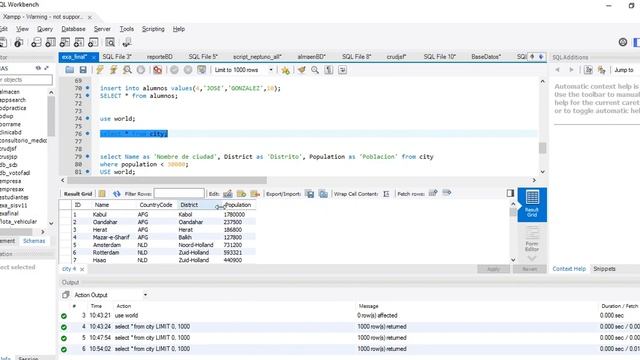Beautify query with the broom icon

301,70
